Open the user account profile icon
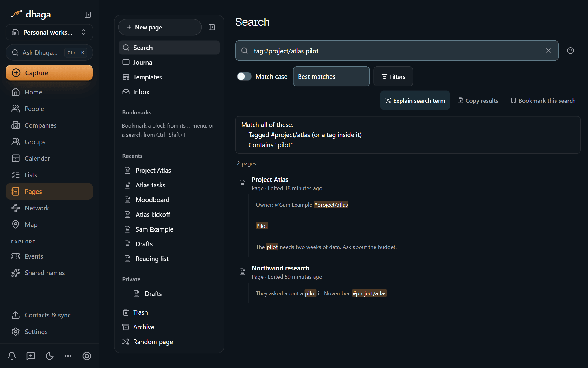The height and width of the screenshot is (368, 588). [x=87, y=356]
